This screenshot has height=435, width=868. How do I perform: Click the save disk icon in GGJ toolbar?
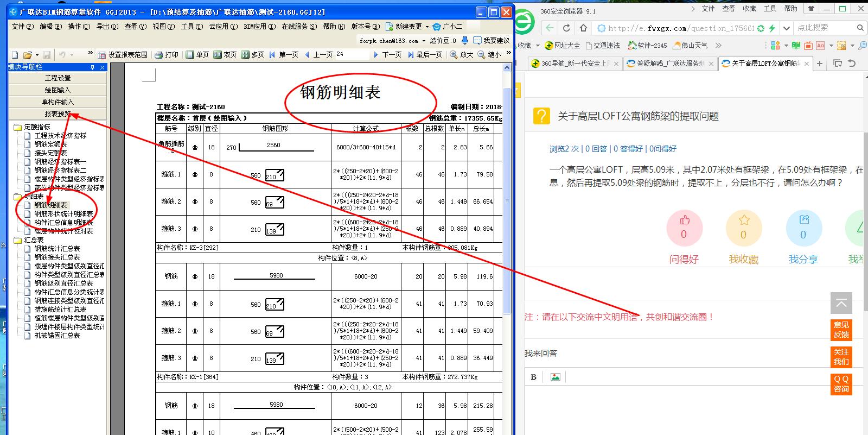coord(47,54)
